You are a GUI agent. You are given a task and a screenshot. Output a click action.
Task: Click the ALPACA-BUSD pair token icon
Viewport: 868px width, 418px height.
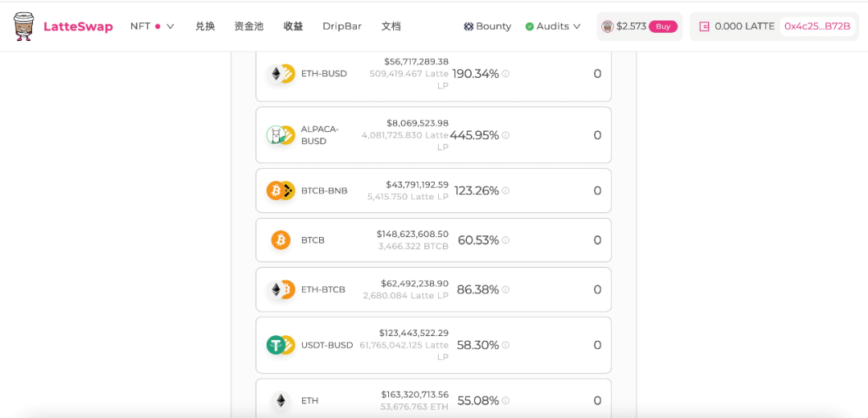pos(280,135)
